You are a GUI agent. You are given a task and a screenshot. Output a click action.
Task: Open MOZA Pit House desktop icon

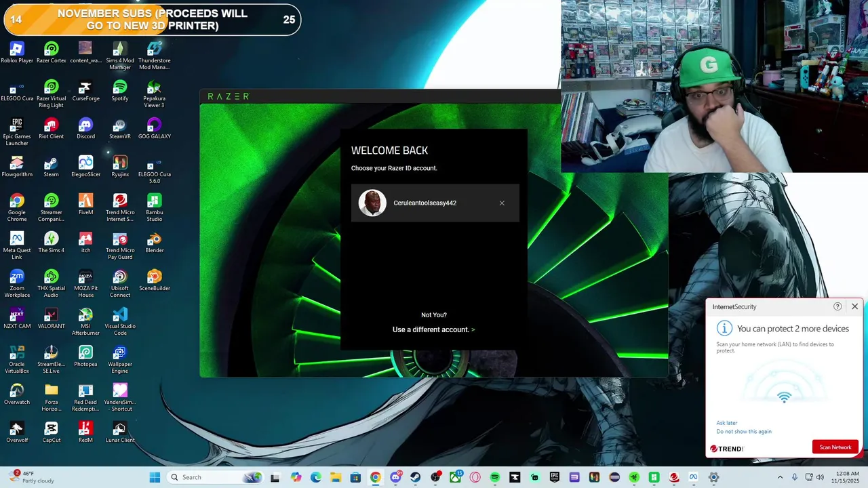85,283
